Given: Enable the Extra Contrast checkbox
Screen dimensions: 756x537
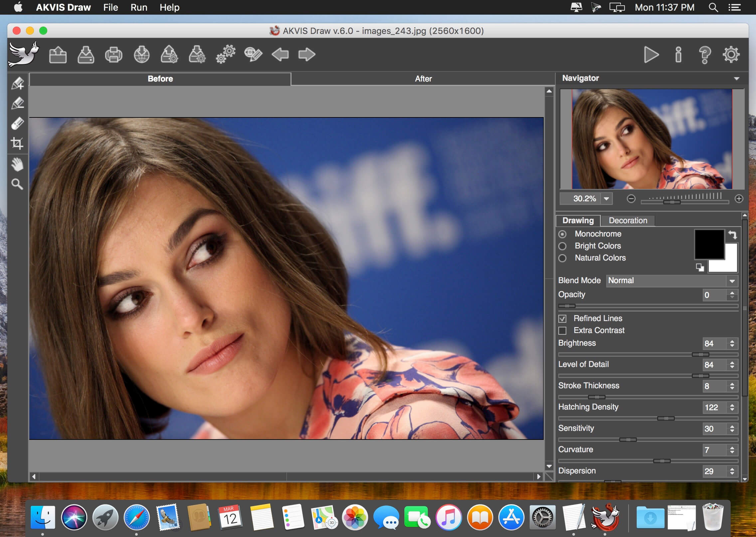Looking at the screenshot, I should (x=562, y=330).
